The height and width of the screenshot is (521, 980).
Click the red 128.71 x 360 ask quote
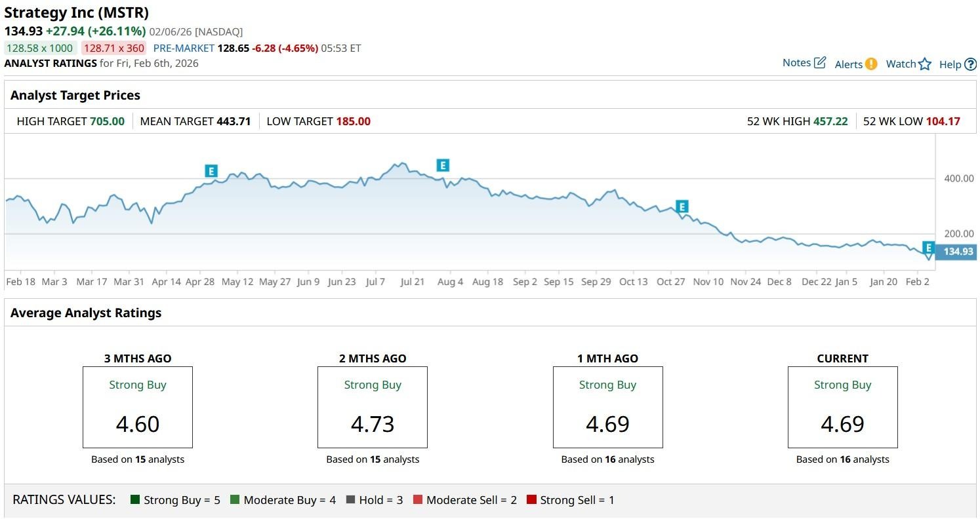(114, 48)
